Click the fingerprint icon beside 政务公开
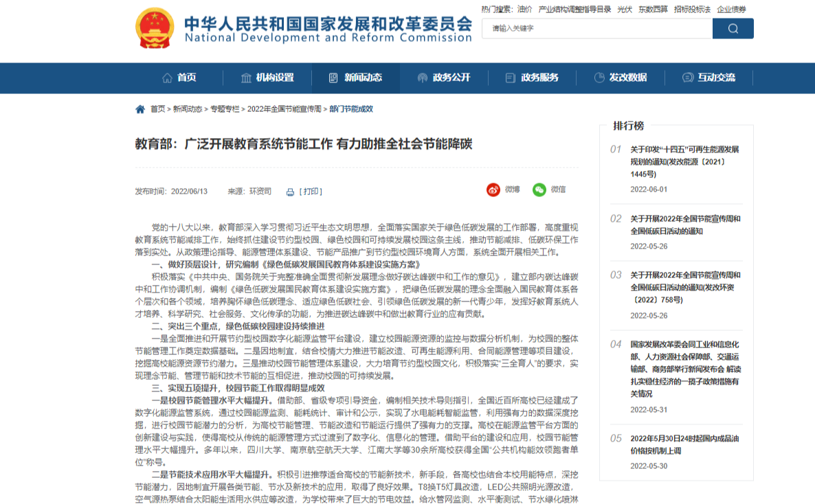 (x=422, y=78)
